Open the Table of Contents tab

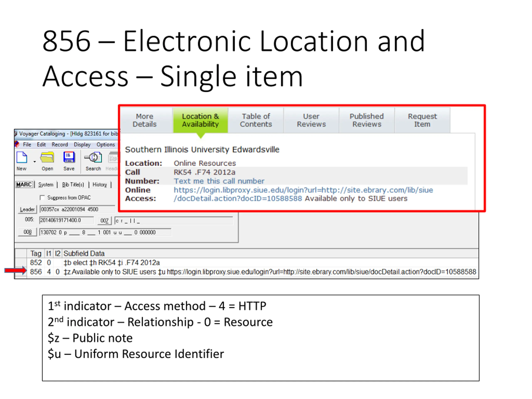tap(256, 120)
